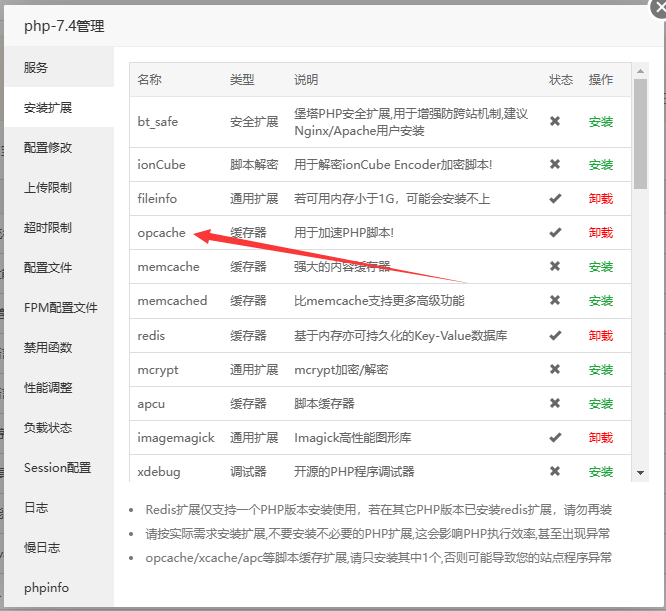Install the apcu extension
This screenshot has height=611, width=666.
pyautogui.click(x=601, y=403)
